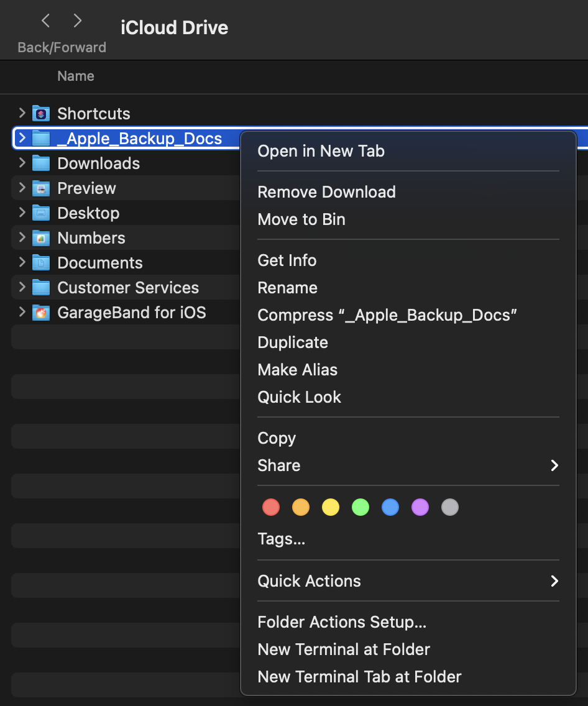Apply the blue tag color
588x706 pixels.
point(390,507)
